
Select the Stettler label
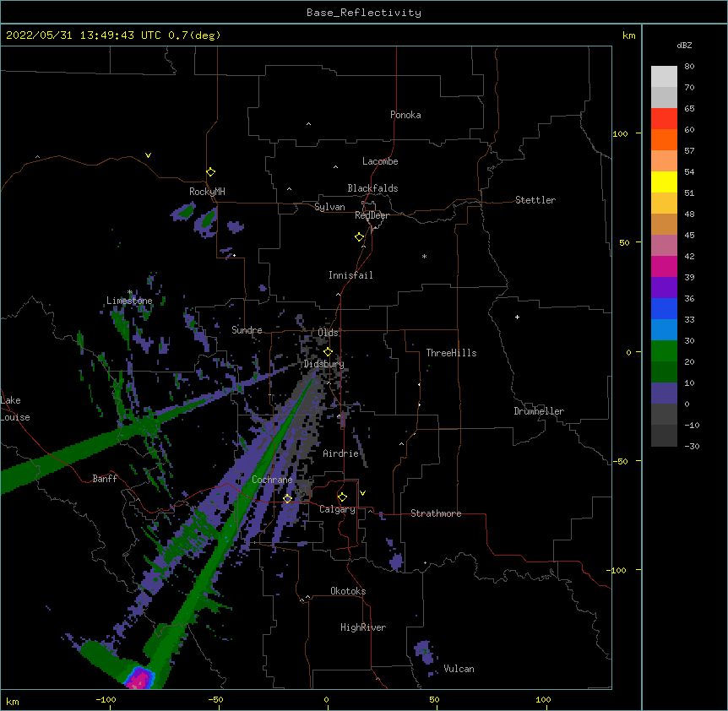535,200
